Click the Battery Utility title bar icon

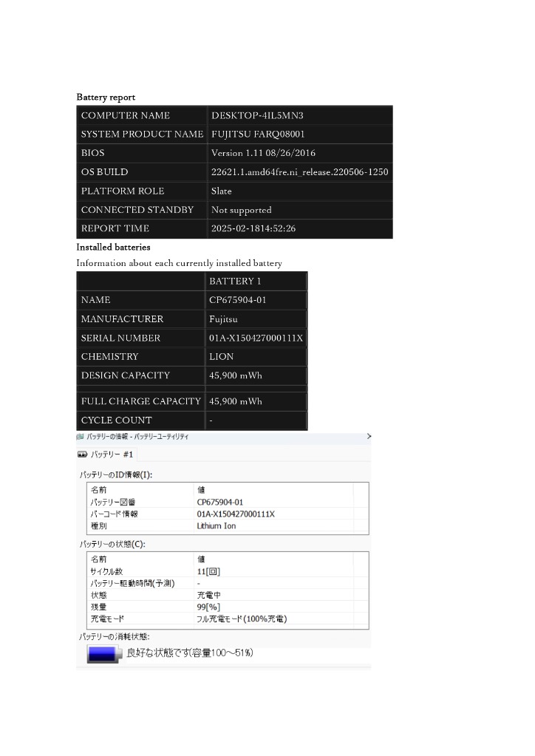point(80,436)
